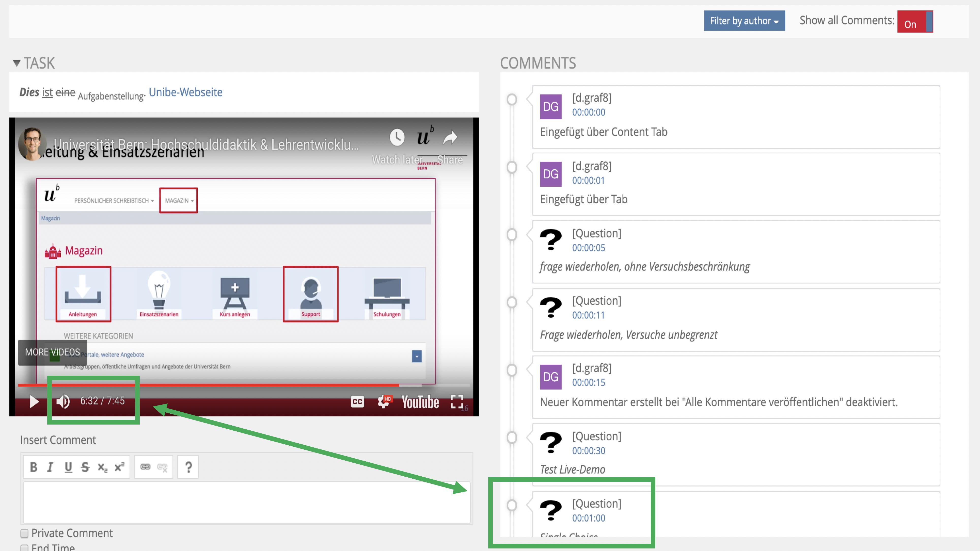Click the Watch later clock icon
This screenshot has height=551, width=980.
click(x=397, y=138)
